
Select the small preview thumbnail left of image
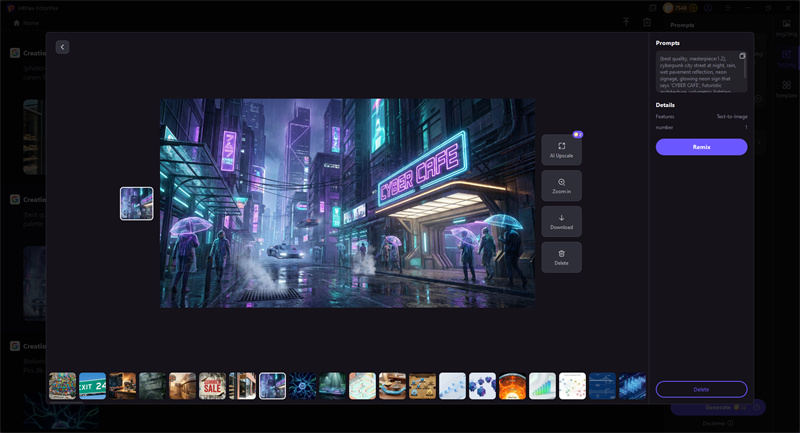[x=137, y=203]
